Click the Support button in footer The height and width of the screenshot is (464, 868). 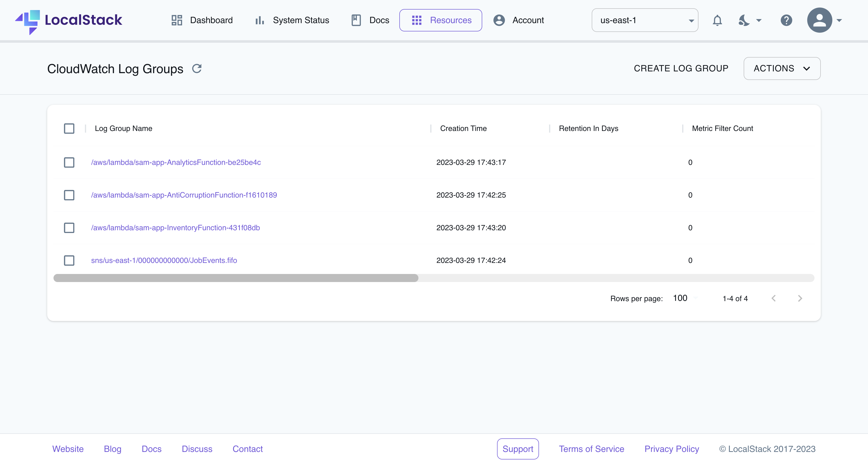(518, 449)
